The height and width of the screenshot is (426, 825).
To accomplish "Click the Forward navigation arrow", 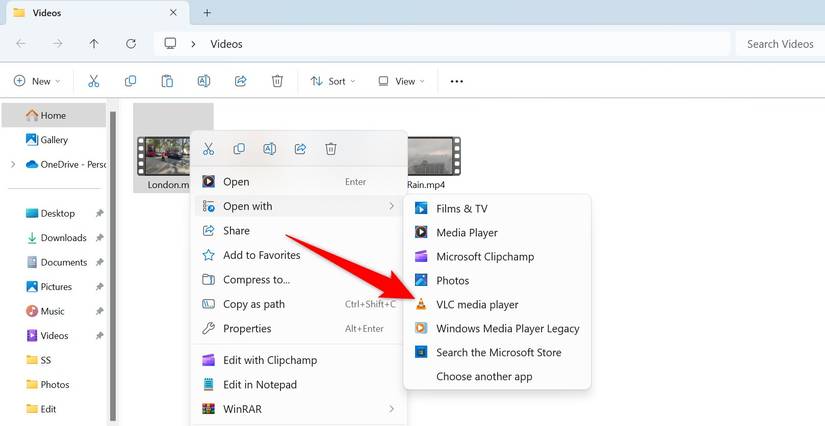I will (x=57, y=44).
